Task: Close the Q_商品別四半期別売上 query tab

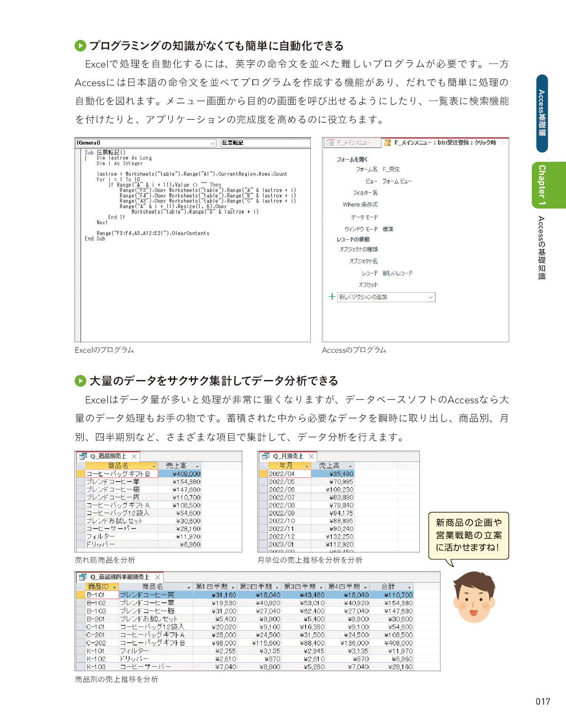Action: coord(158,577)
